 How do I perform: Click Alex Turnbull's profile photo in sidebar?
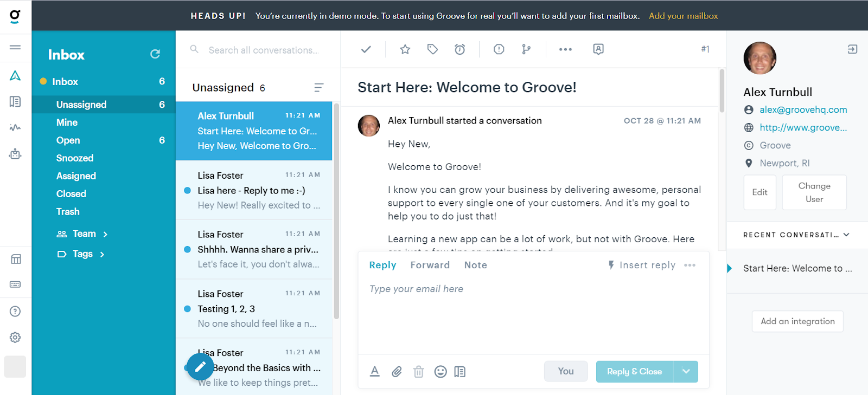coord(760,58)
